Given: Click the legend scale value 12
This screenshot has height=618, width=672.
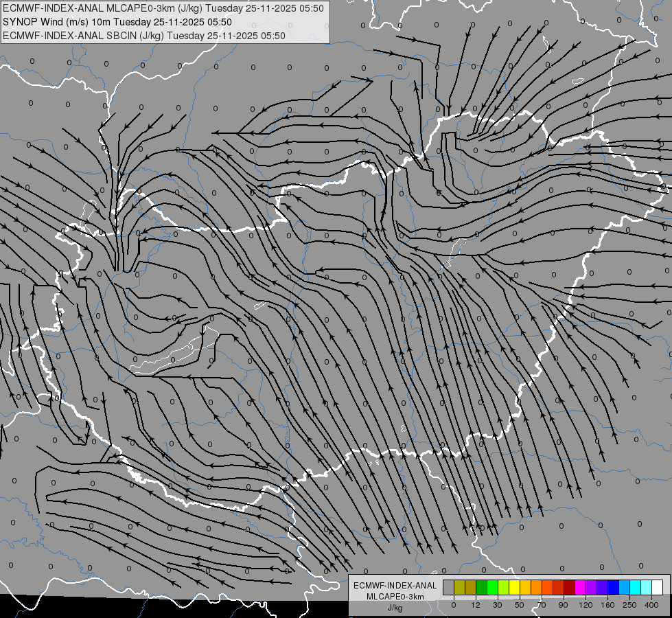Looking at the screenshot, I should [476, 605].
